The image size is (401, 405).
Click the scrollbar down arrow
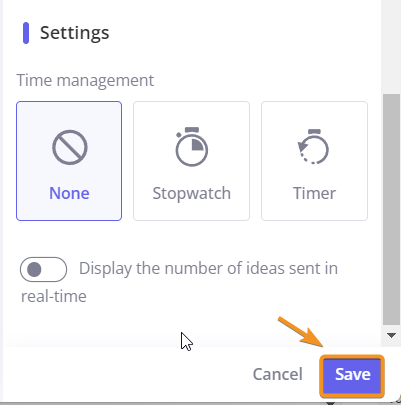point(392,335)
